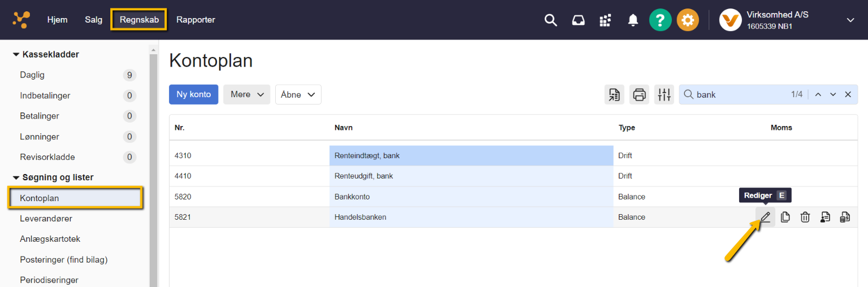Click the magnifier search icon in header
The image size is (868, 287).
[x=550, y=20]
